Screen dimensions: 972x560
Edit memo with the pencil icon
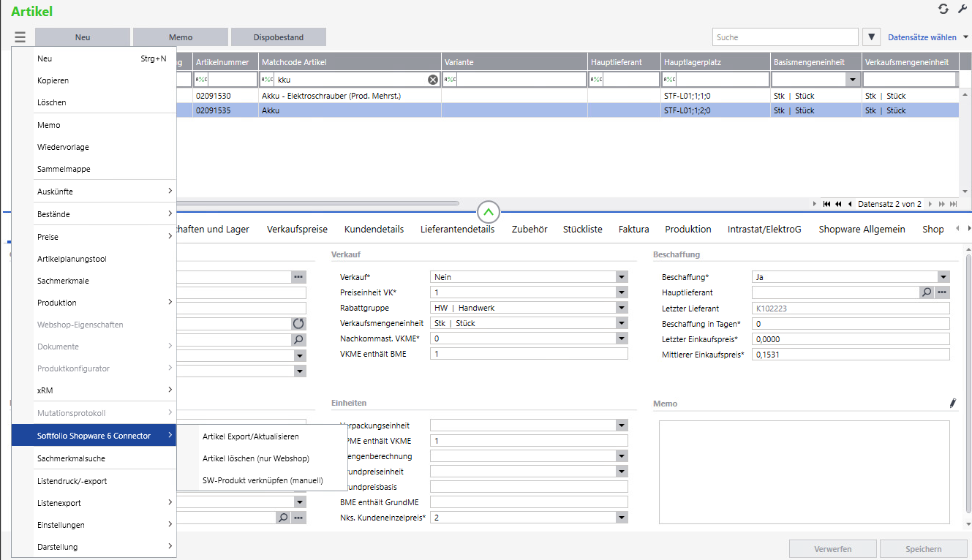coord(952,403)
